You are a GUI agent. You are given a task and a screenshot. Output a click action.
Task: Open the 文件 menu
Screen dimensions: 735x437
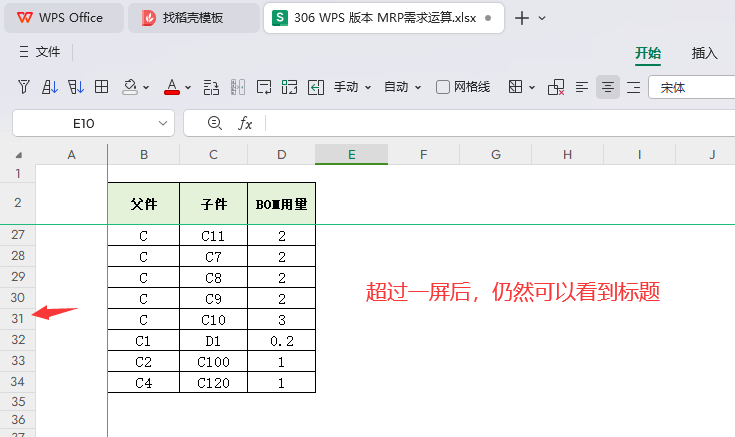(40, 52)
